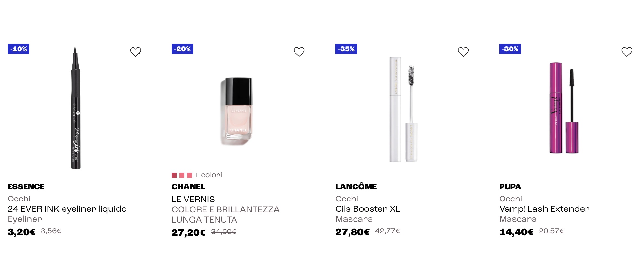This screenshot has width=644, height=272.
Task: Open the Essence eyeliner product image
Action: 76,108
